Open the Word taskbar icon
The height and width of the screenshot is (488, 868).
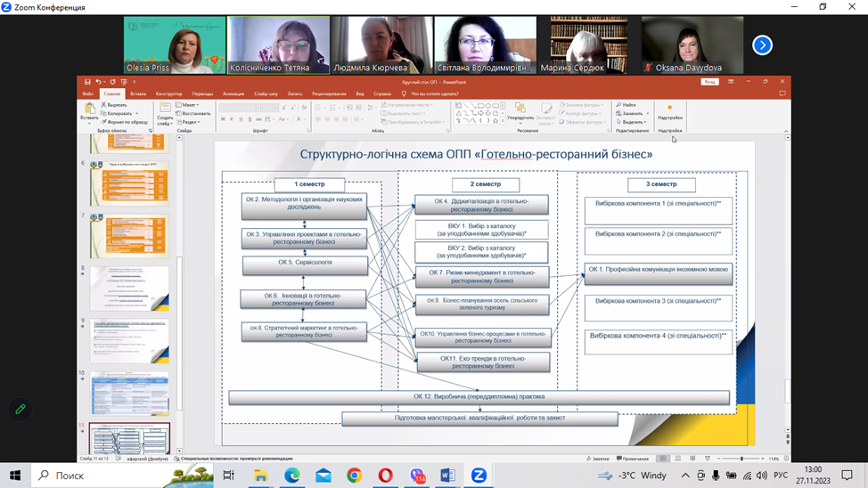[447, 476]
